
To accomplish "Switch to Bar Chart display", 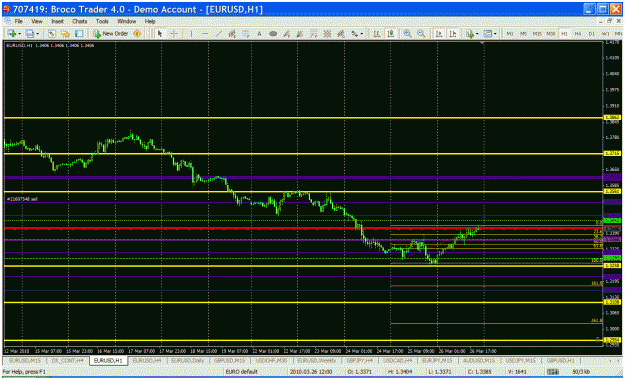I will pyautogui.click(x=376, y=34).
